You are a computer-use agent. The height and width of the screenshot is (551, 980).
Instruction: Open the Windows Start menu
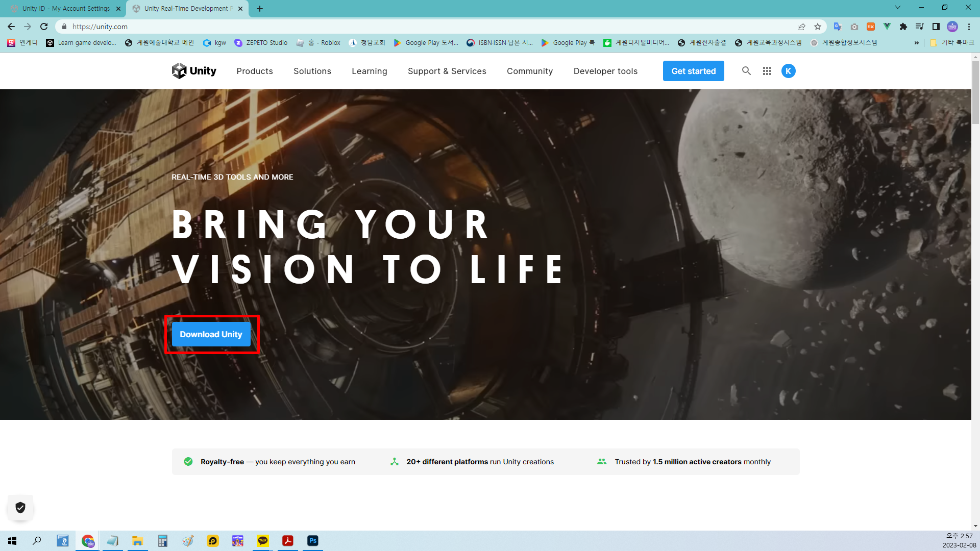(x=12, y=540)
